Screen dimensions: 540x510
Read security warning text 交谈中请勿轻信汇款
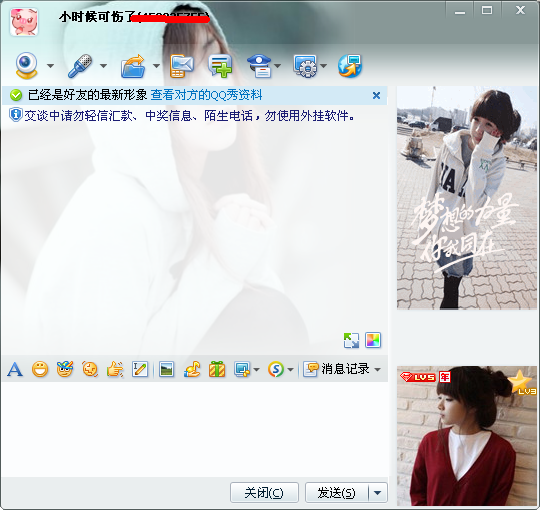point(189,116)
